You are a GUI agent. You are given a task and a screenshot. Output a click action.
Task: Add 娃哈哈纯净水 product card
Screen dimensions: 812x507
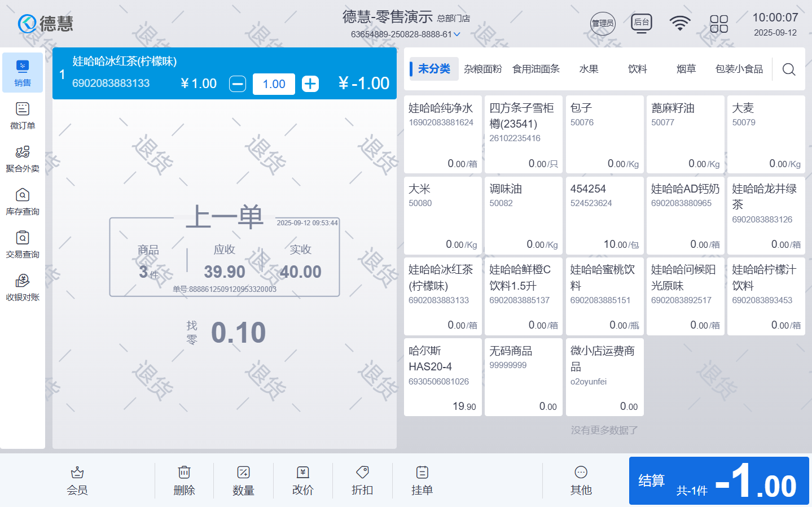pos(443,134)
